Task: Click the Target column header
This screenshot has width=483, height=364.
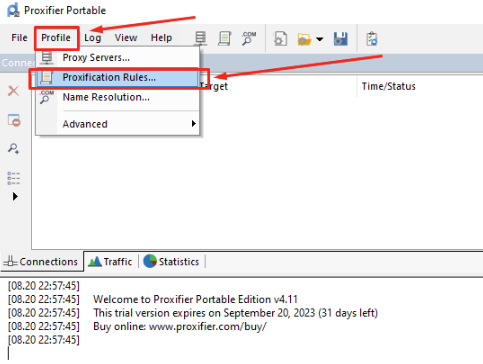Action: click(x=214, y=86)
